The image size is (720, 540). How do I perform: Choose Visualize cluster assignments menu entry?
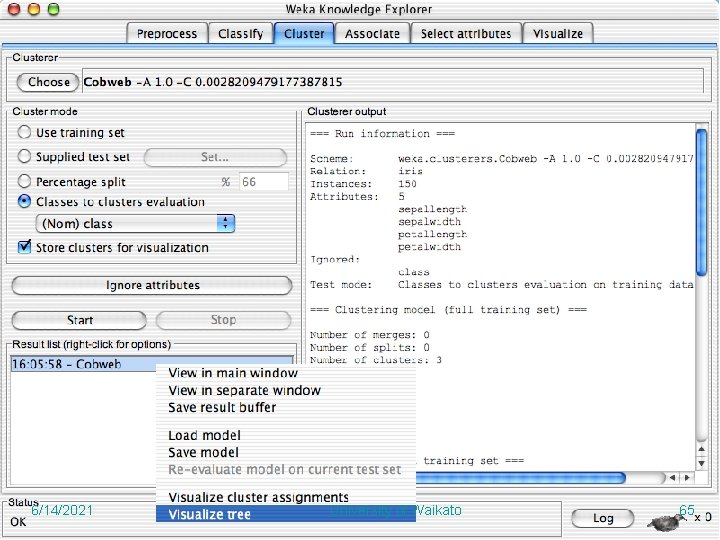click(x=259, y=497)
